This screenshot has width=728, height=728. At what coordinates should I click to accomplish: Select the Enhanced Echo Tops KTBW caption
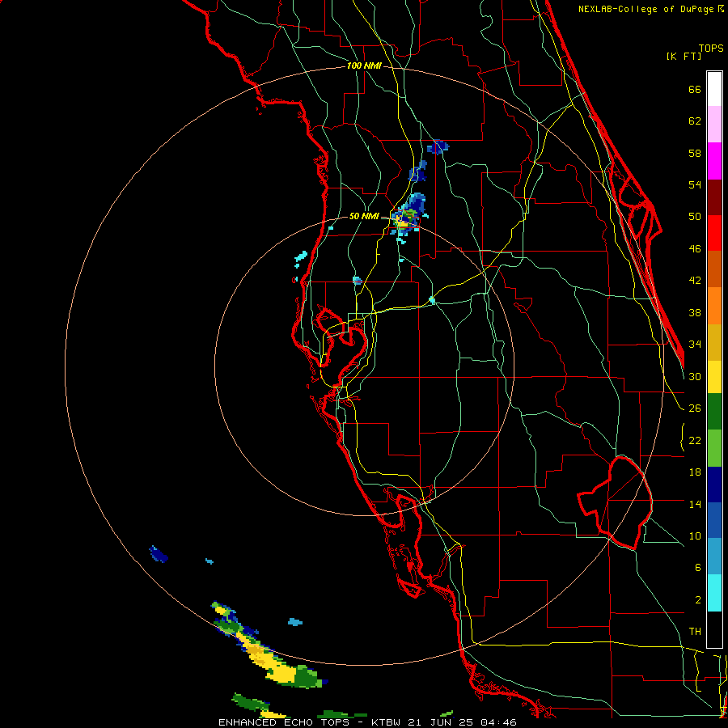pyautogui.click(x=367, y=722)
